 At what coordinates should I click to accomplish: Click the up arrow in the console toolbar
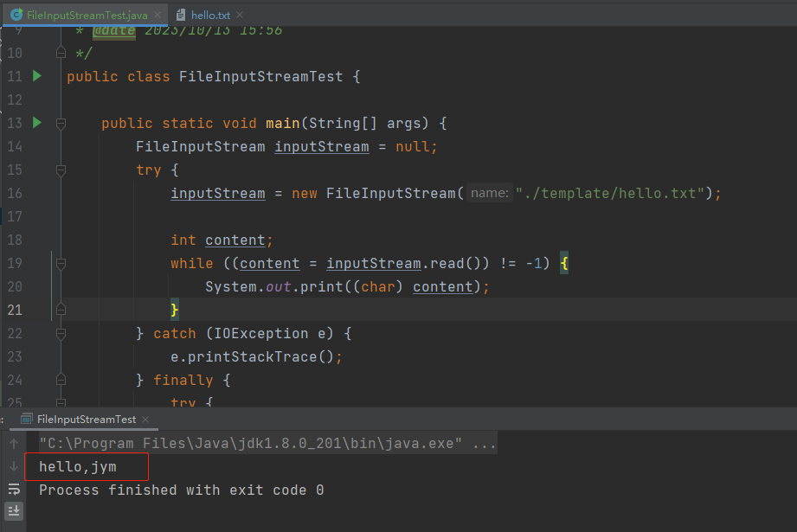[14, 444]
